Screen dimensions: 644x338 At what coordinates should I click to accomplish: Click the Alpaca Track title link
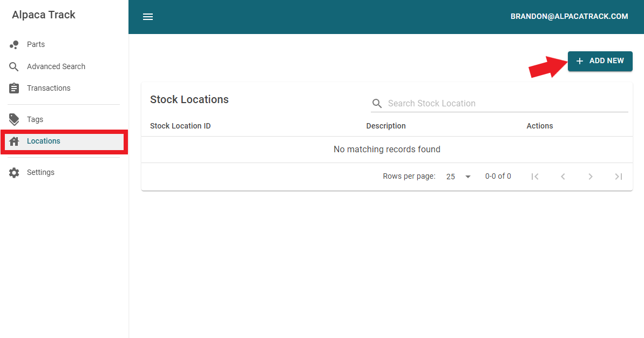click(44, 15)
